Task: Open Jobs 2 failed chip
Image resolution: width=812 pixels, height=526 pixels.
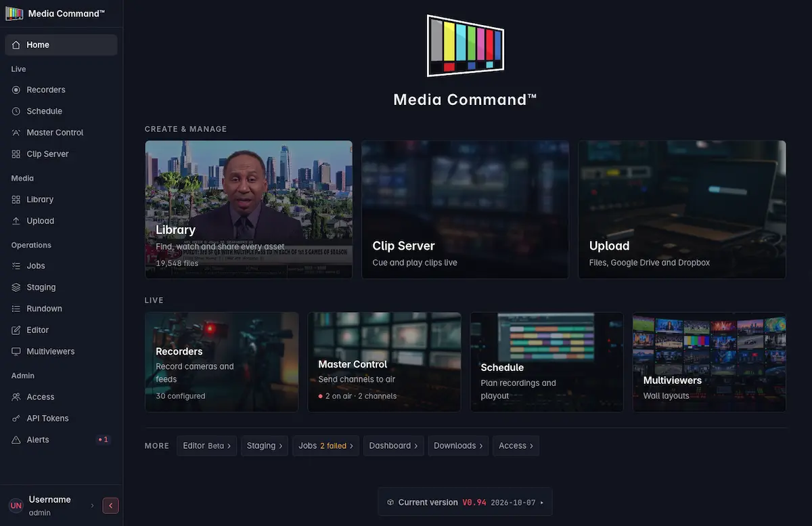Action: tap(326, 445)
